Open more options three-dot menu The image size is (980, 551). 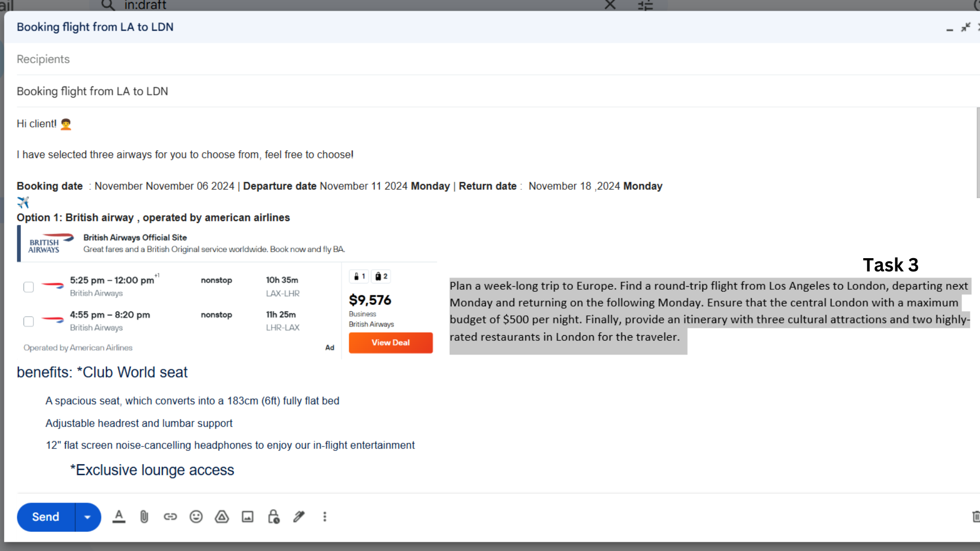click(325, 517)
